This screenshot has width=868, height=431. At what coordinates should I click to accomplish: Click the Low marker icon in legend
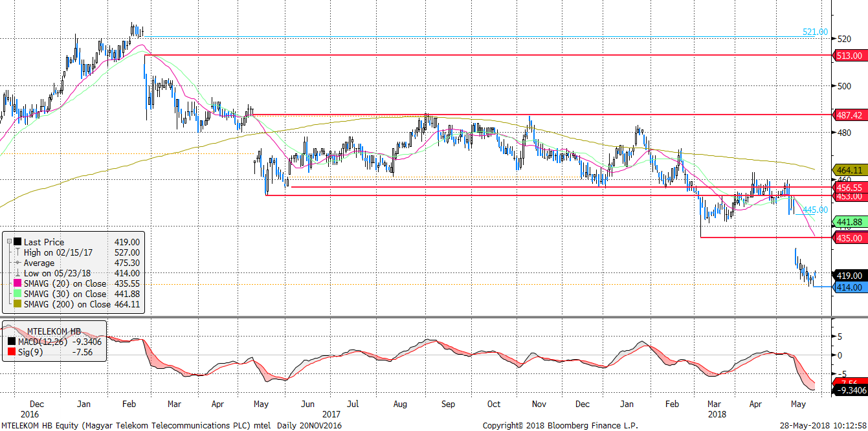click(16, 273)
